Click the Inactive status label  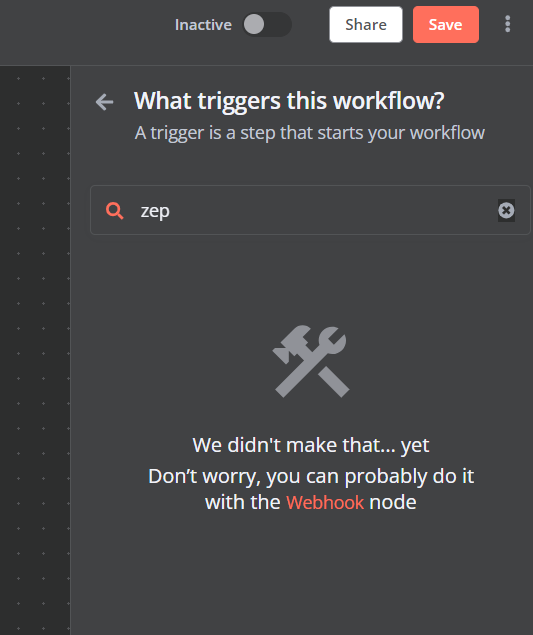tap(203, 25)
